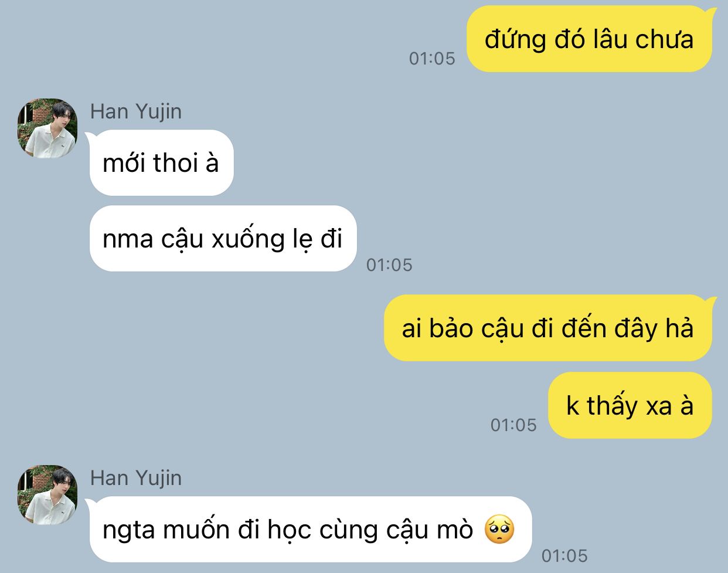This screenshot has width=728, height=573.
Task: Click the pleading face emoji in the last message
Action: (x=499, y=529)
